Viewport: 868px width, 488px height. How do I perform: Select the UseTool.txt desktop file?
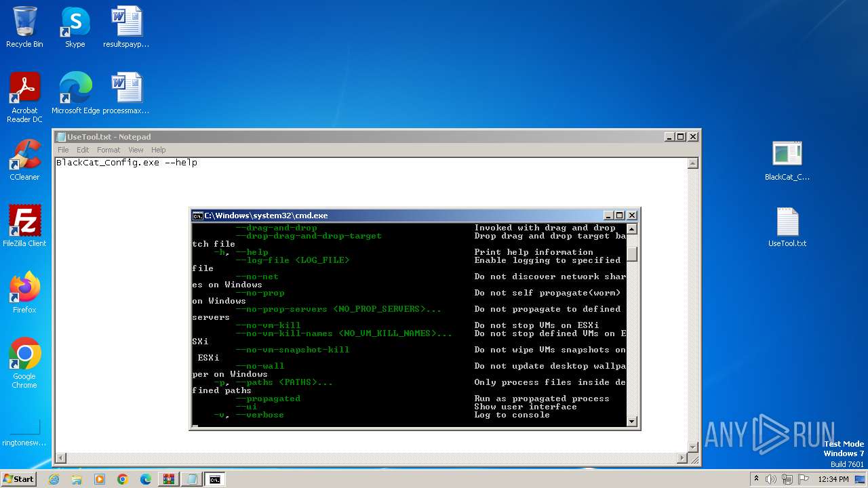click(x=787, y=227)
